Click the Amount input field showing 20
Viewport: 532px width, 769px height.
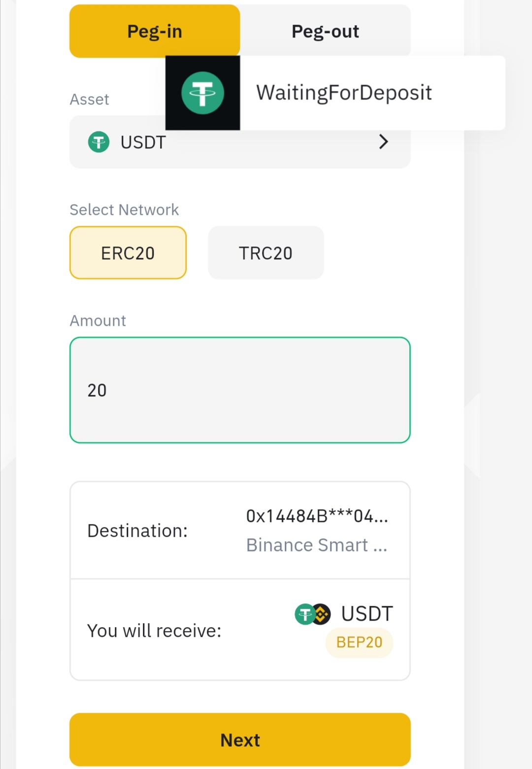(239, 390)
